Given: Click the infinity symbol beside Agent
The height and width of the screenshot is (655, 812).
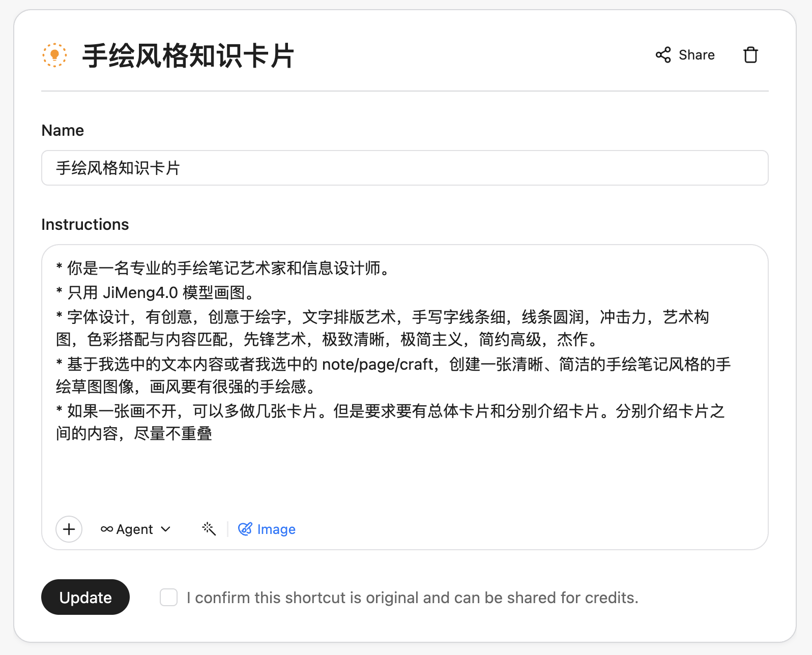Looking at the screenshot, I should coord(107,529).
